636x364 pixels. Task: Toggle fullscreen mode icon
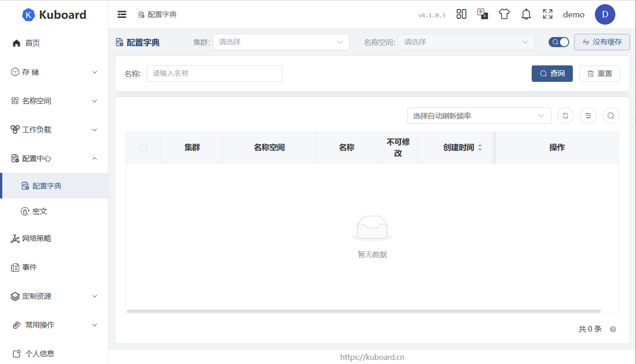point(548,14)
